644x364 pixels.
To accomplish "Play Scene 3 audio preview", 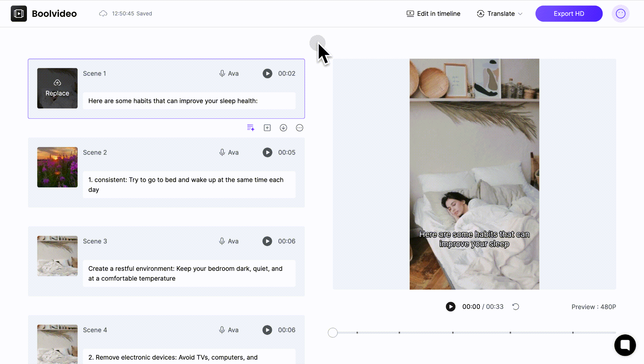I will 267,241.
